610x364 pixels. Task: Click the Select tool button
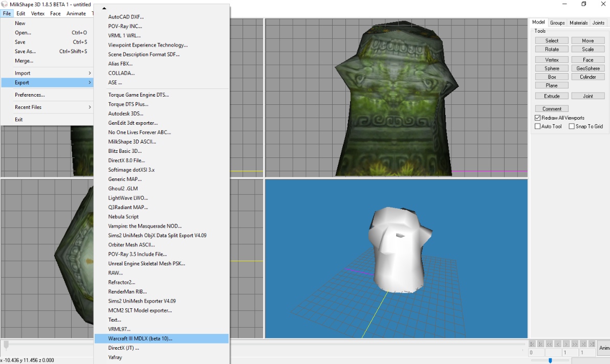click(x=552, y=41)
